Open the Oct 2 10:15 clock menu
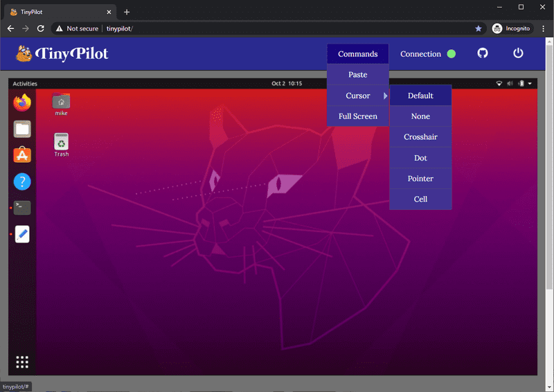The image size is (554, 392). 287,84
